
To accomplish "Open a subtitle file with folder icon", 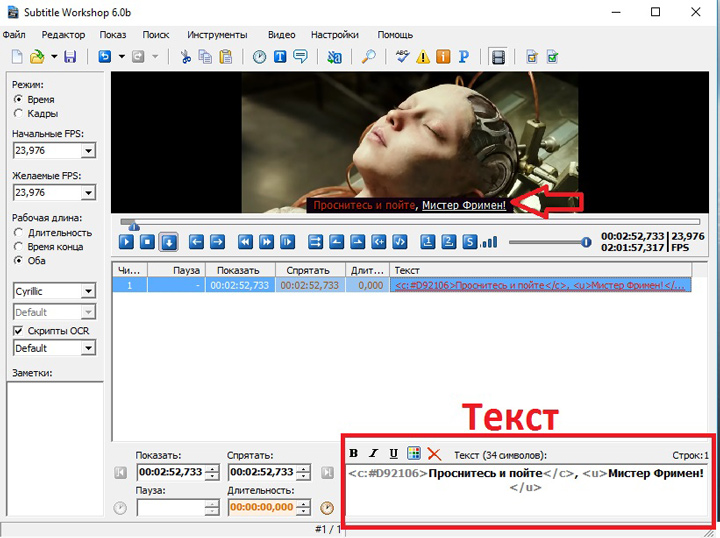I will pyautogui.click(x=37, y=57).
